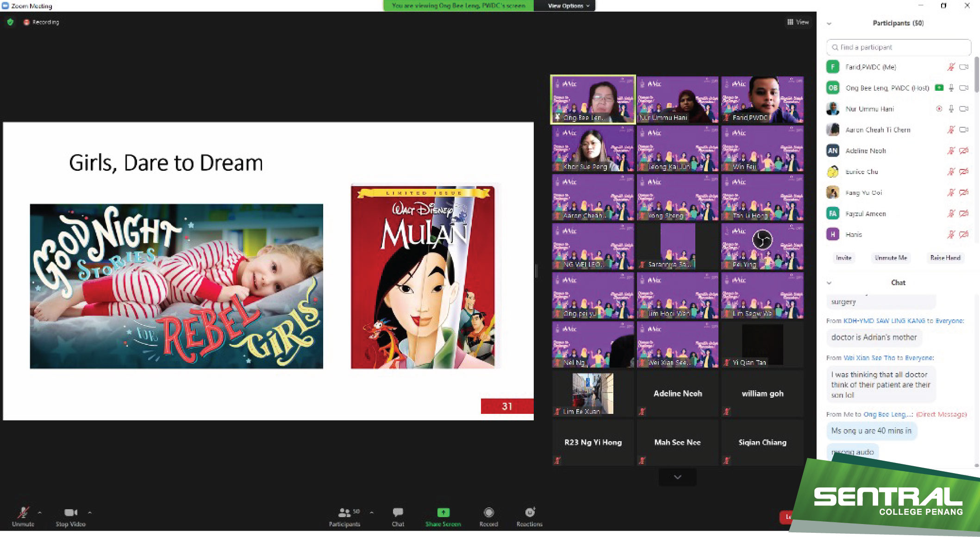Click the Good Night Stories Rebel Girls image

click(176, 286)
